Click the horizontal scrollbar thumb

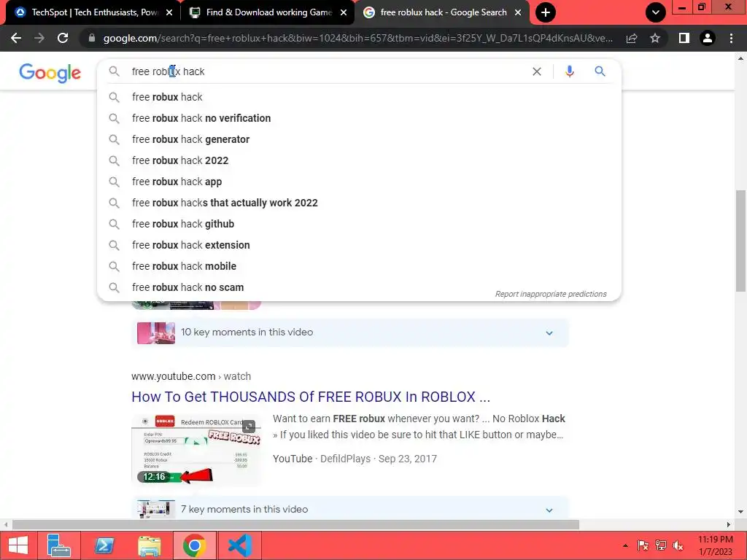295,525
